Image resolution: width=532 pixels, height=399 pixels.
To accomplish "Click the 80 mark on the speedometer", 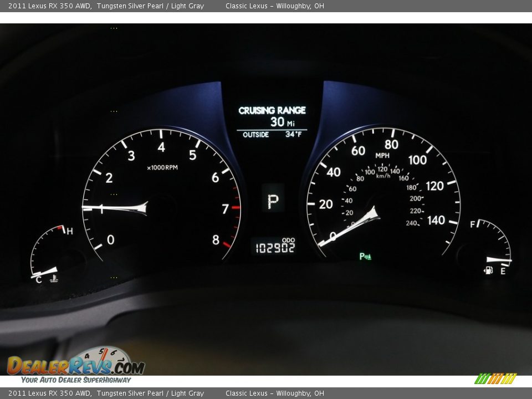I will coord(391,145).
